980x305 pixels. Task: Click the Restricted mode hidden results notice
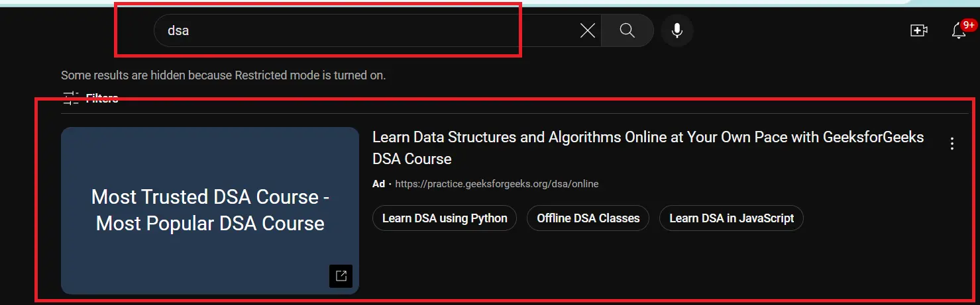pos(223,75)
